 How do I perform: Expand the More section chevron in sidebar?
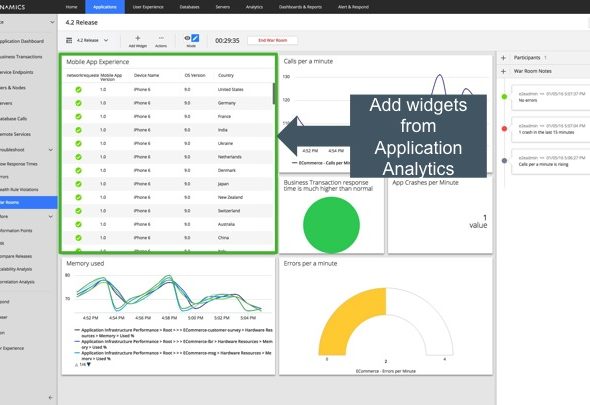(51, 216)
